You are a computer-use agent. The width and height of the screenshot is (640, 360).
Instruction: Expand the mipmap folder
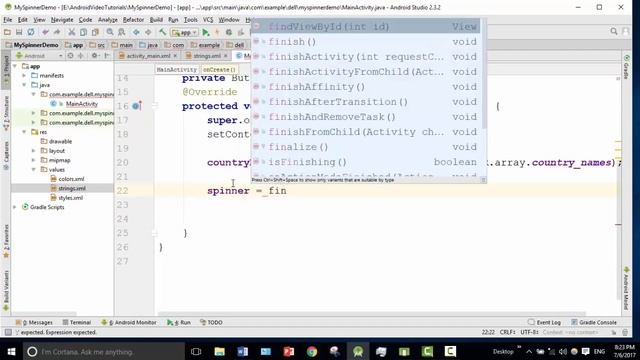34,160
